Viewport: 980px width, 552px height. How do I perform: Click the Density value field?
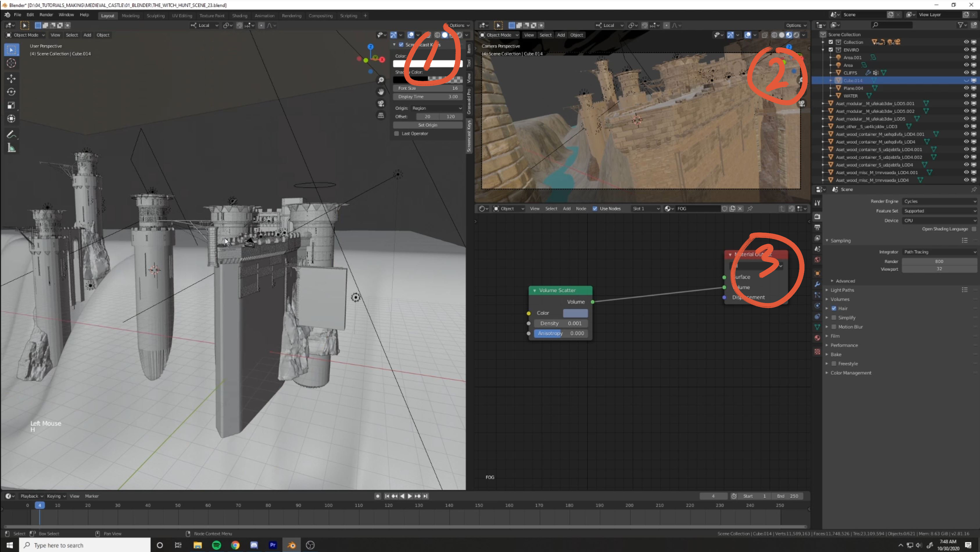point(561,323)
